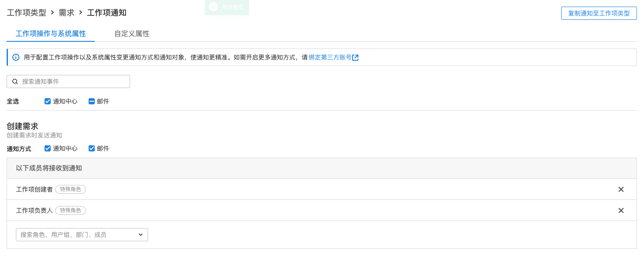The image size is (644, 258).
Task: Click the magnifier icon in 搜索通知事件 box
Action: pos(15,81)
